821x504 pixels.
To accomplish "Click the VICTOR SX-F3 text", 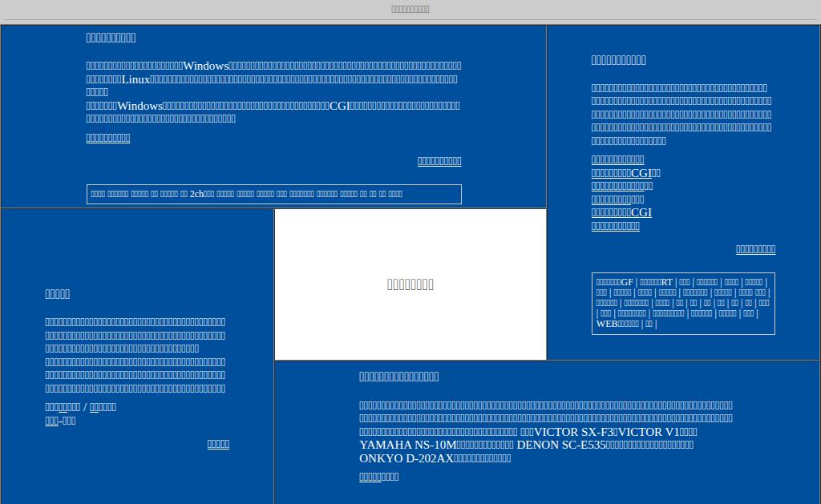I will (x=573, y=433).
